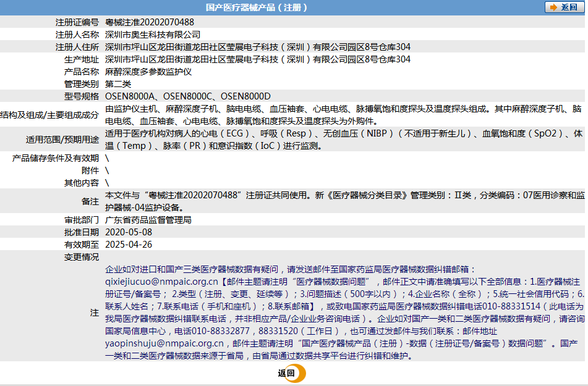Click the 管理类别 label
Viewport: 588px width, 386px height.
point(82,84)
